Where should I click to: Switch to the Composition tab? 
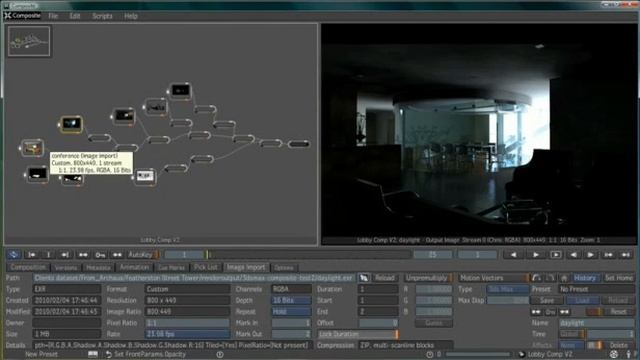pyautogui.click(x=28, y=267)
